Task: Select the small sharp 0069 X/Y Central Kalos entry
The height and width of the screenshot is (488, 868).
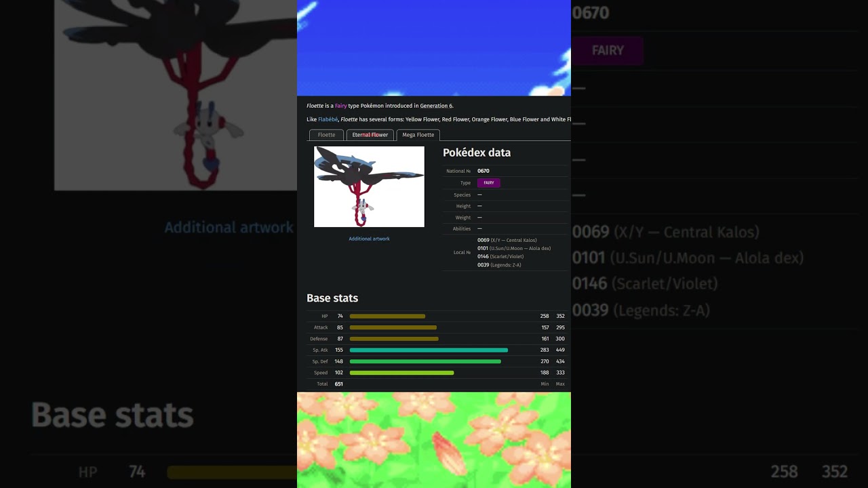Action: pos(507,240)
